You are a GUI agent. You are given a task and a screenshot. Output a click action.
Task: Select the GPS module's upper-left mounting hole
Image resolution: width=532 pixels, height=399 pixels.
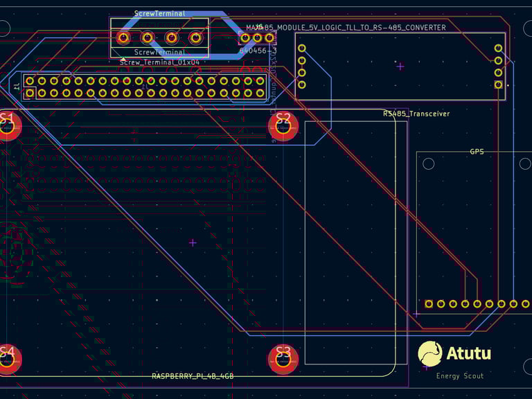point(429,164)
